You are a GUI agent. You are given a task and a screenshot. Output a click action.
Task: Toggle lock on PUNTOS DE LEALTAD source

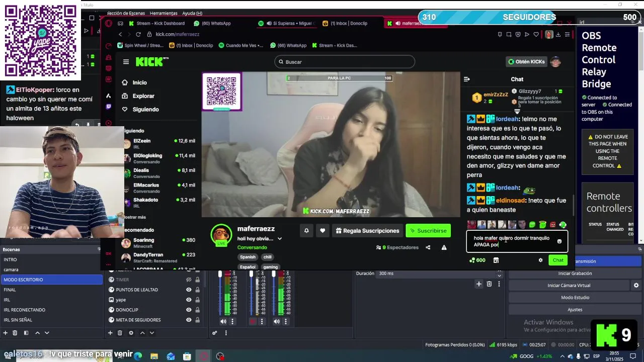coord(197,290)
